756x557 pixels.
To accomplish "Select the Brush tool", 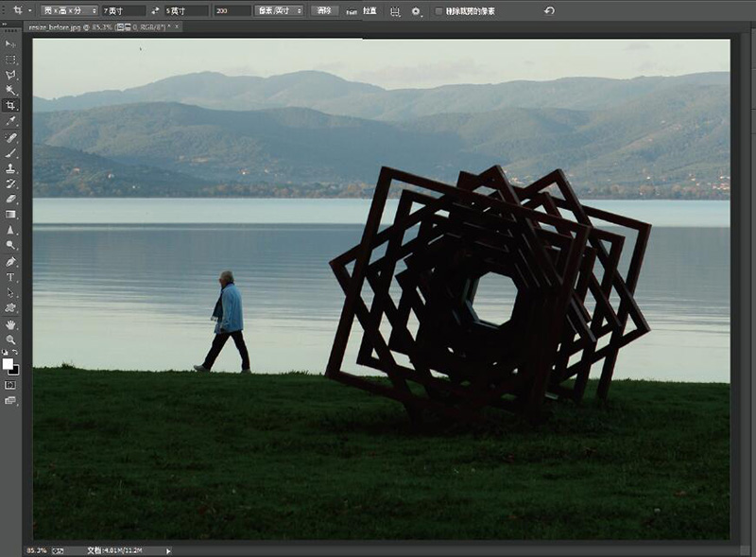I will click(11, 153).
